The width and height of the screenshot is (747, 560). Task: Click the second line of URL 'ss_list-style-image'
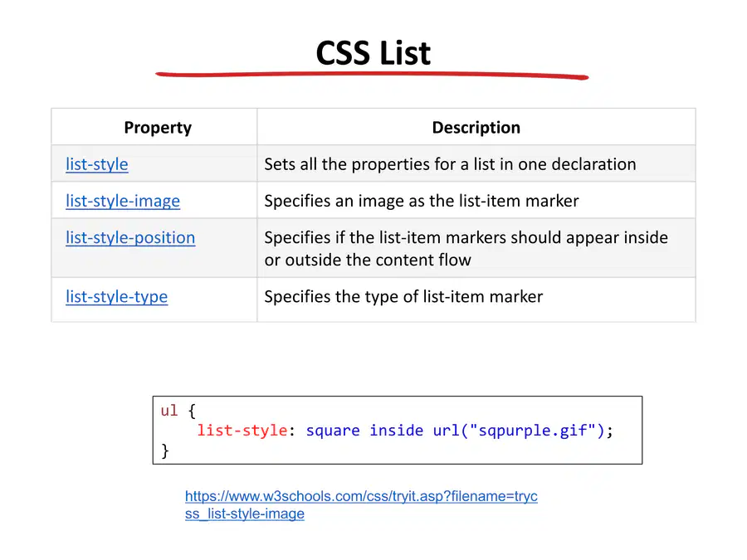pos(244,514)
